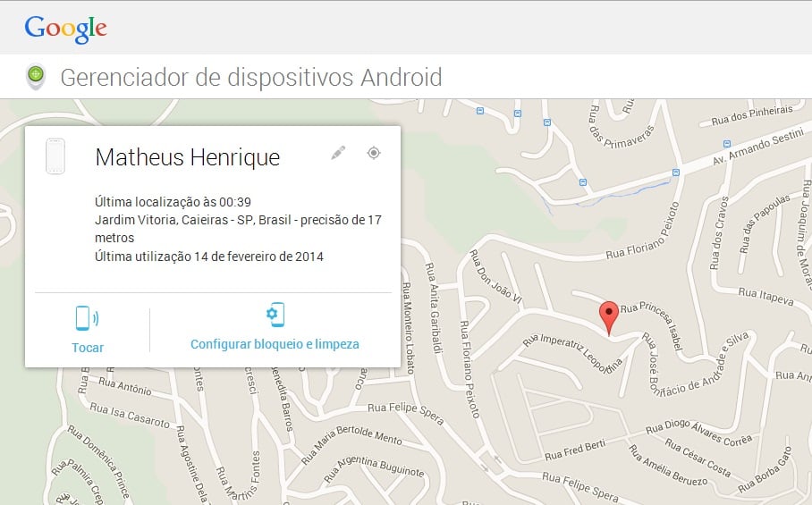This screenshot has width=812, height=505.
Task: Click the Android Device Manager locator icon
Action: point(35,77)
